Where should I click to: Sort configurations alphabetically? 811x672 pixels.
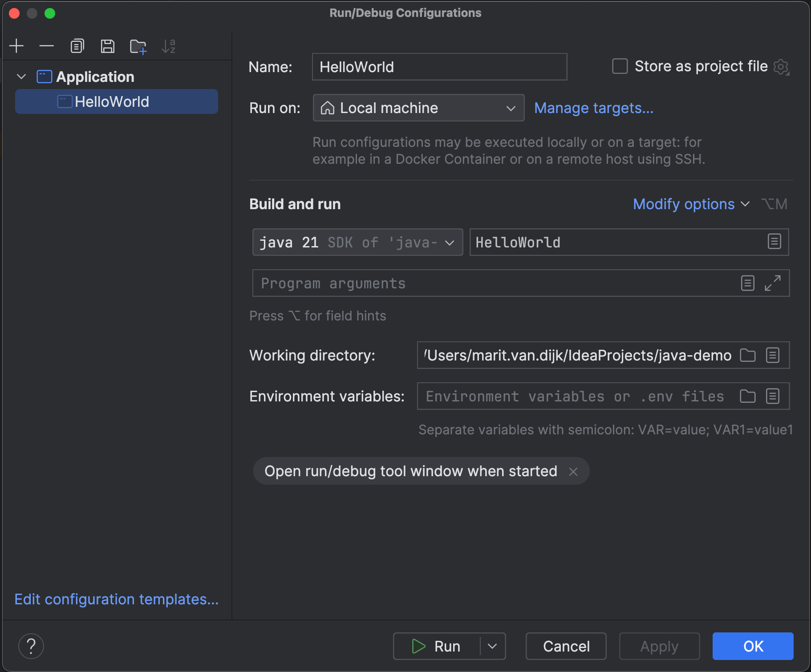coord(169,46)
